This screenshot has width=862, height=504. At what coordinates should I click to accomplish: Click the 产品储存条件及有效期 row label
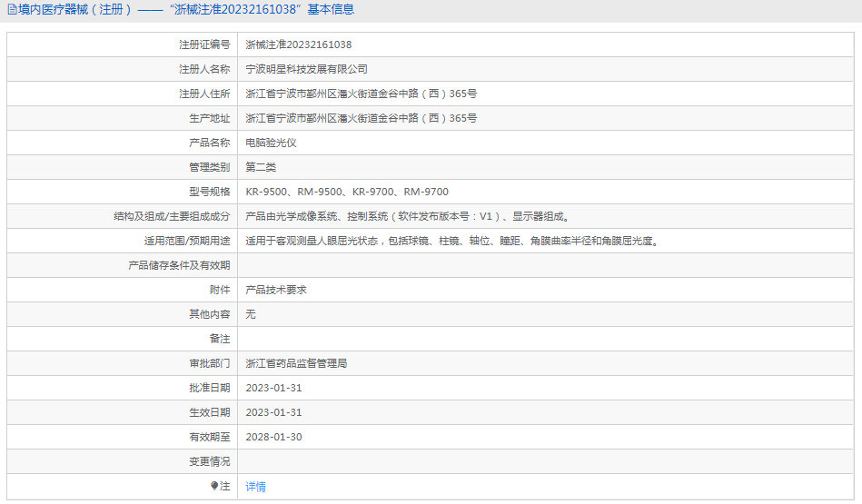pyautogui.click(x=179, y=265)
